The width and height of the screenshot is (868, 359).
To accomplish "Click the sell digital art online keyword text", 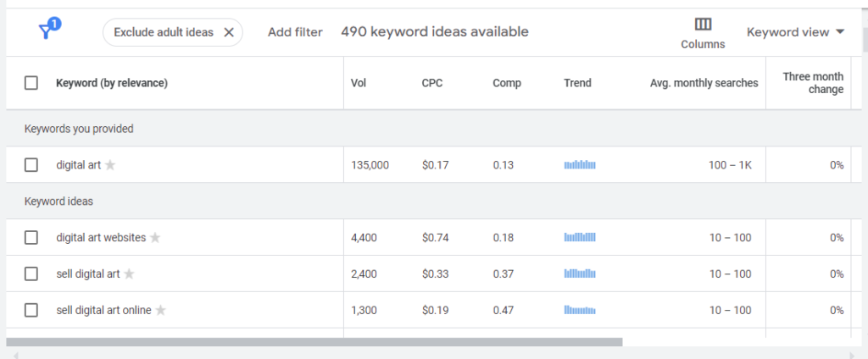I will coord(103,311).
